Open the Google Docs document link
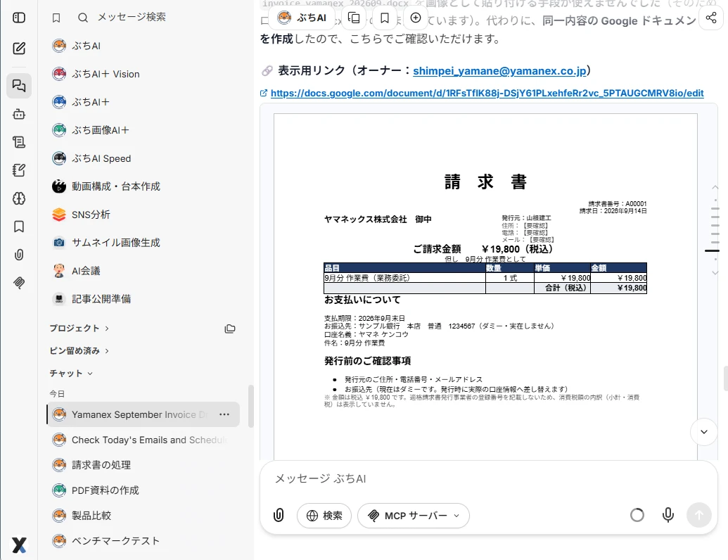The image size is (728, 560). (487, 94)
